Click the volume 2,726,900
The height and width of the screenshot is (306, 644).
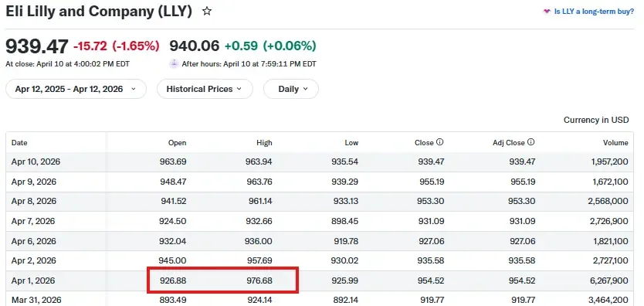click(609, 222)
